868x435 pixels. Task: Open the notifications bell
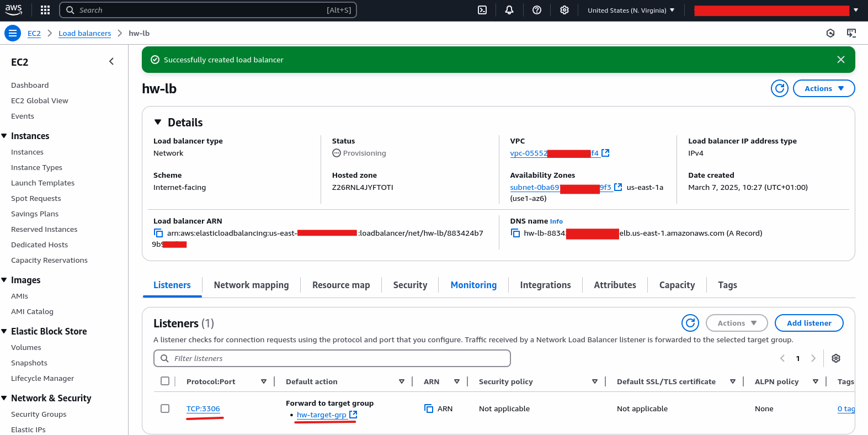[509, 10]
